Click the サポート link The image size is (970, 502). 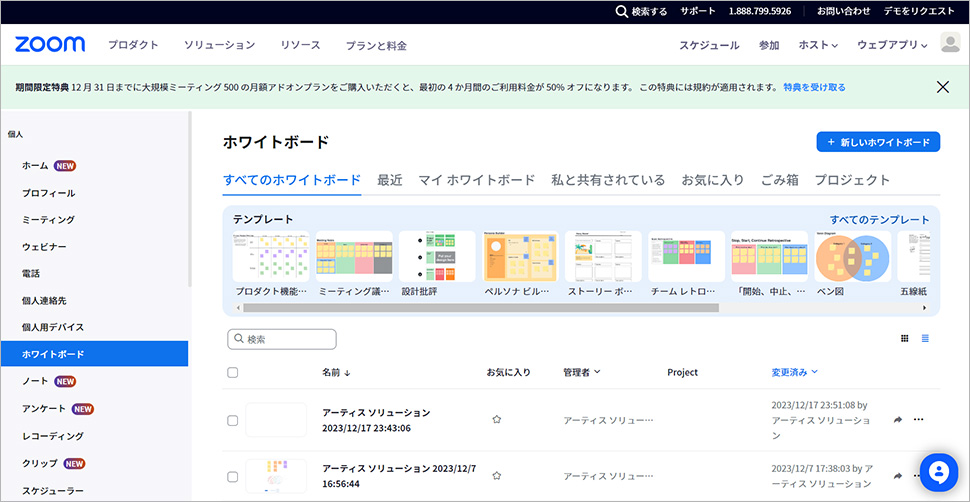point(698,11)
